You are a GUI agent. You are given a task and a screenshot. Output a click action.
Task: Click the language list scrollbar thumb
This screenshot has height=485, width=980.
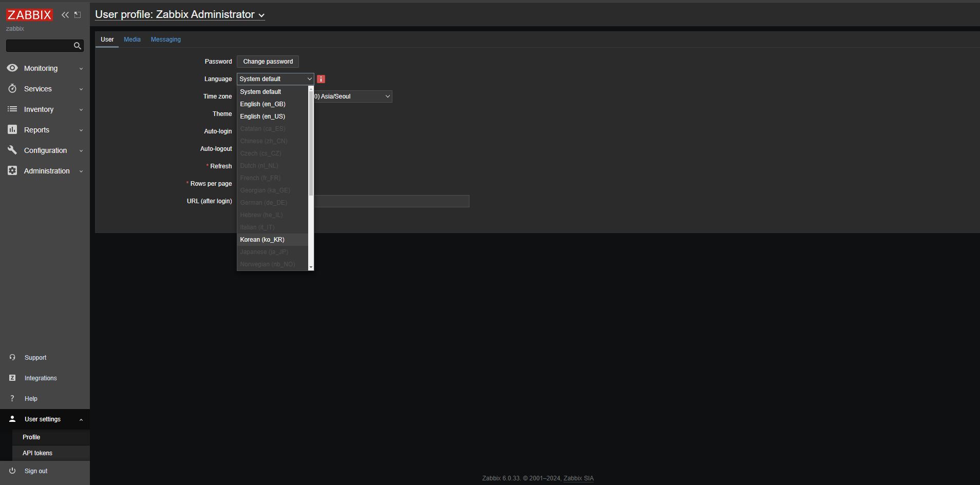[x=311, y=144]
